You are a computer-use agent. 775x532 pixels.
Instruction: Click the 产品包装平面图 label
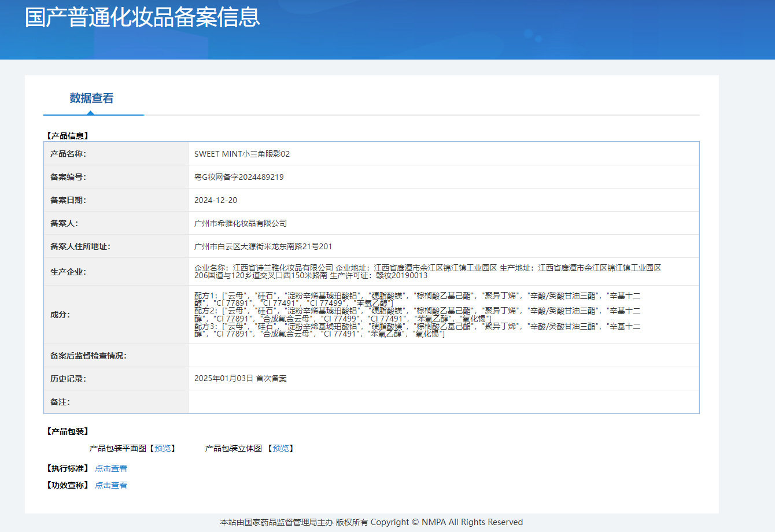118,448
